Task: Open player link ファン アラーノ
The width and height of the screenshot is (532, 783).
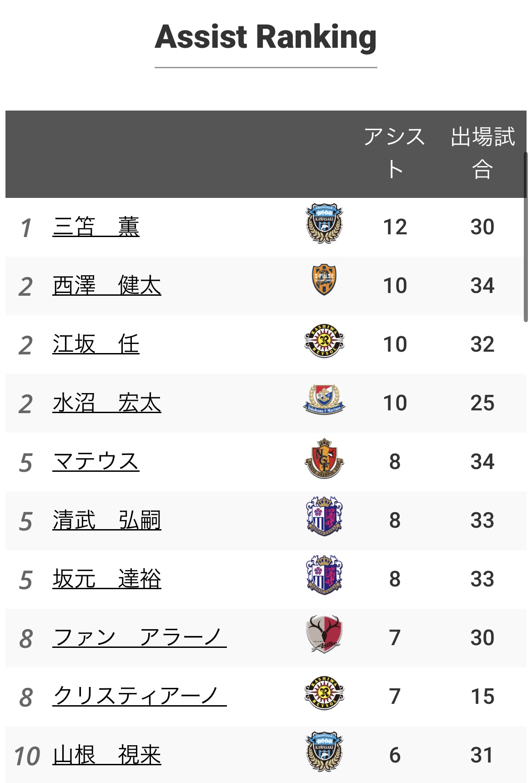Action: 139,637
